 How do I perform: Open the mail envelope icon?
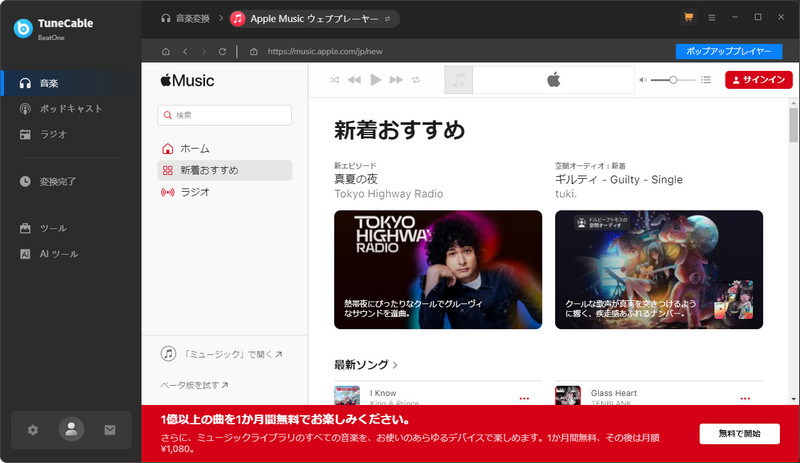[110, 430]
